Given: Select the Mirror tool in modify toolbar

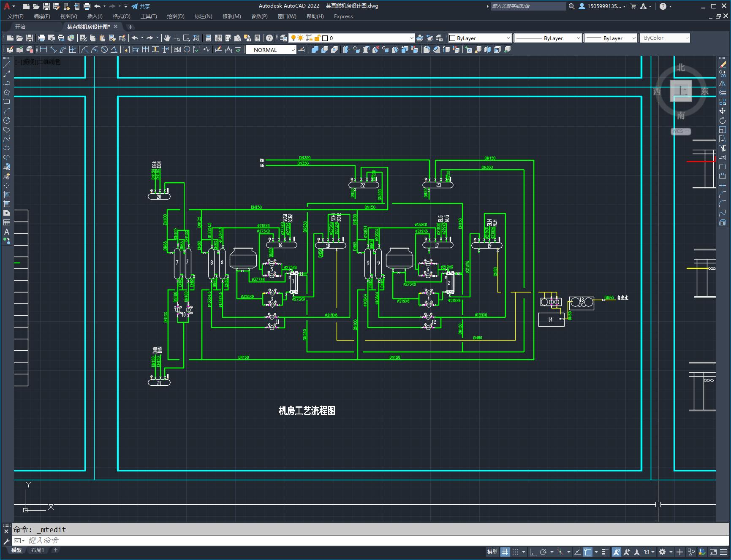Looking at the screenshot, I should (x=723, y=83).
